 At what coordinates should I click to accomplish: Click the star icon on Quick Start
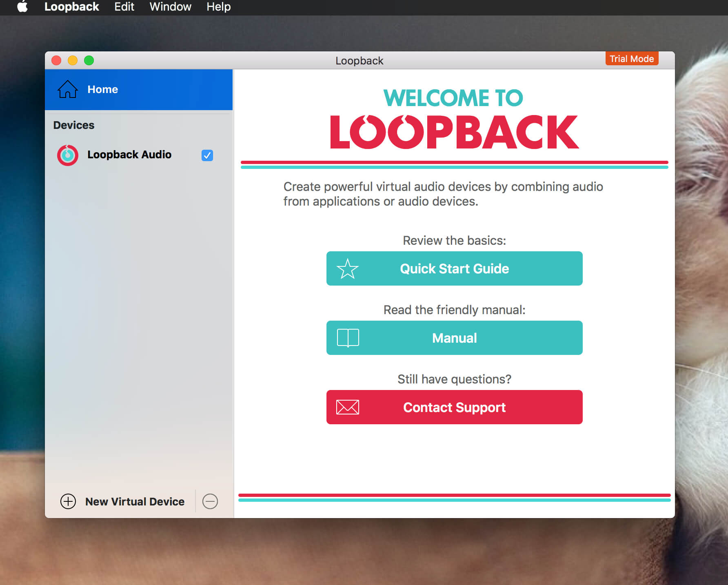348,269
